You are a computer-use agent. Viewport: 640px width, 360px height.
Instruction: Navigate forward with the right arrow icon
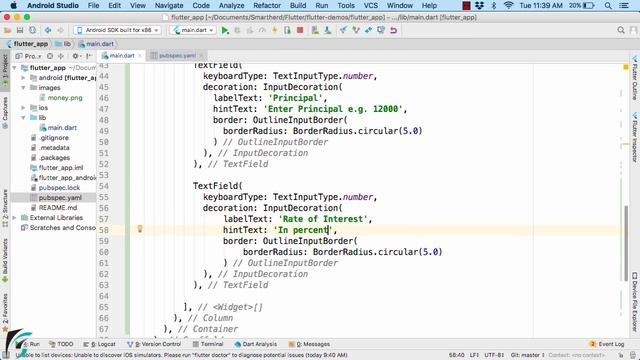click(x=60, y=30)
